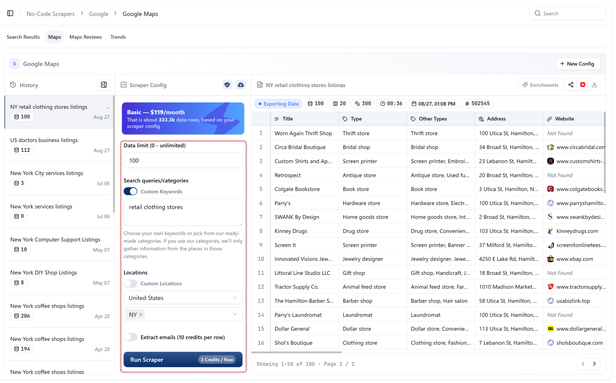
Task: Toggle the sidebar panel icon
Action: [x=10, y=13]
